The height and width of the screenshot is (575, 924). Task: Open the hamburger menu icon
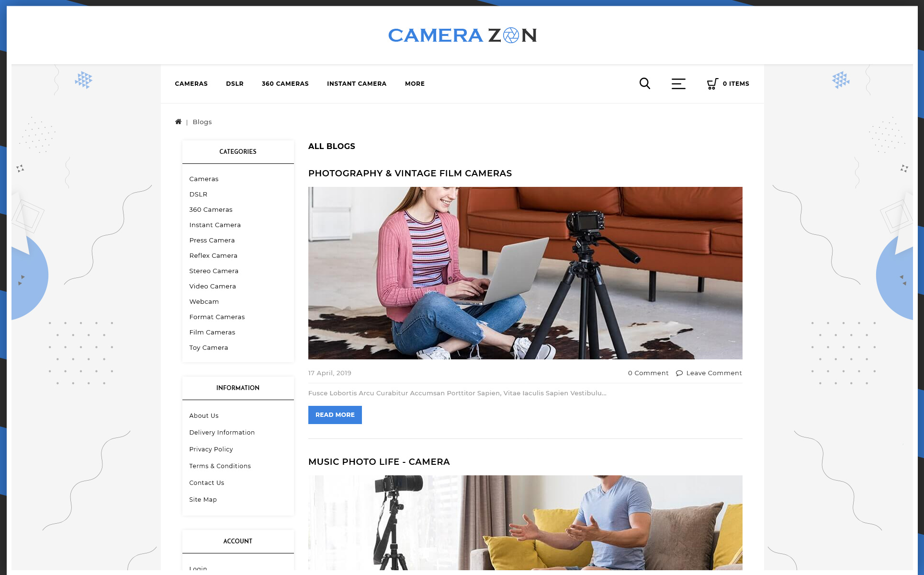(x=678, y=84)
